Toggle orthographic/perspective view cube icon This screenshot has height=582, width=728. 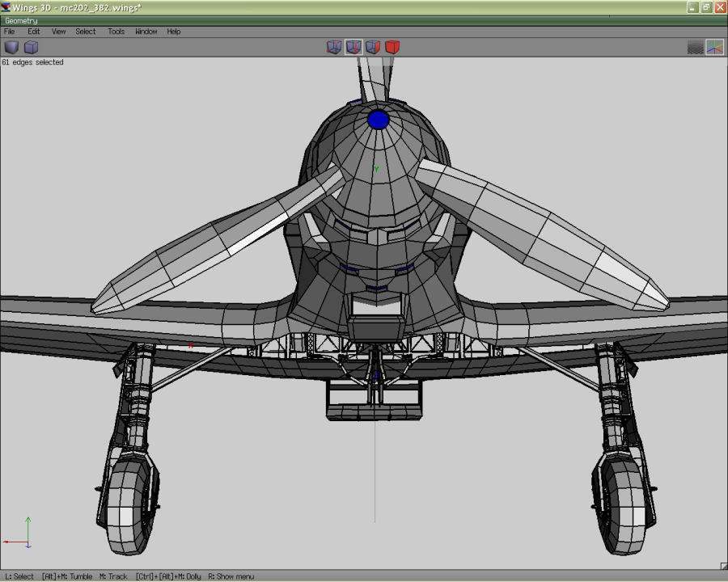tap(31, 47)
